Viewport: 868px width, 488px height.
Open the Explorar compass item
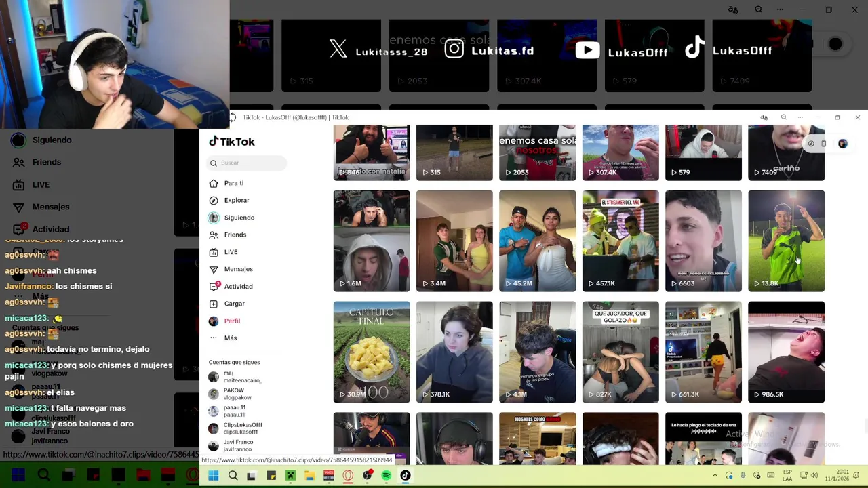pos(236,200)
